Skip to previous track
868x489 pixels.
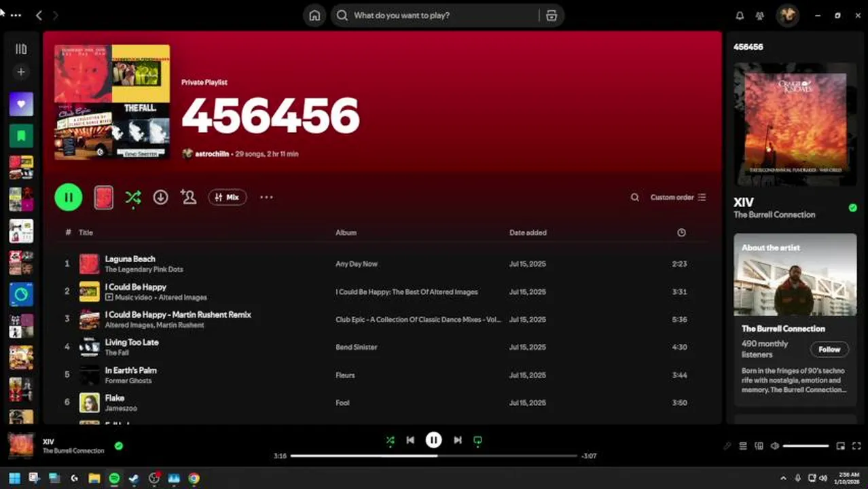tap(410, 440)
